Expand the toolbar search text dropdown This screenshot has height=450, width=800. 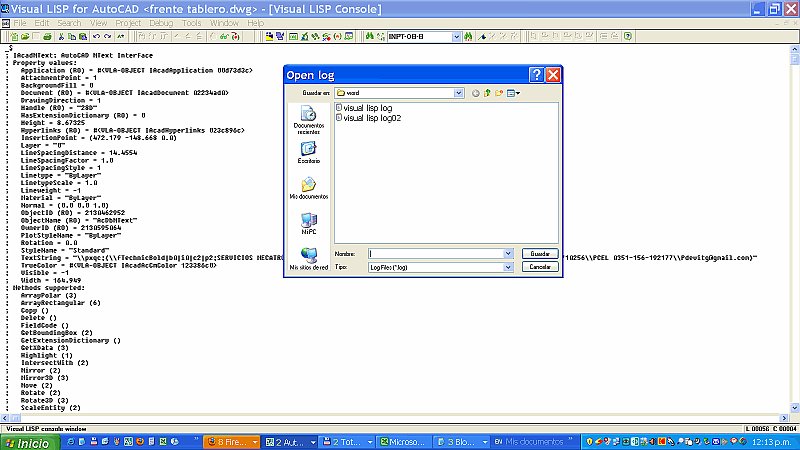456,36
